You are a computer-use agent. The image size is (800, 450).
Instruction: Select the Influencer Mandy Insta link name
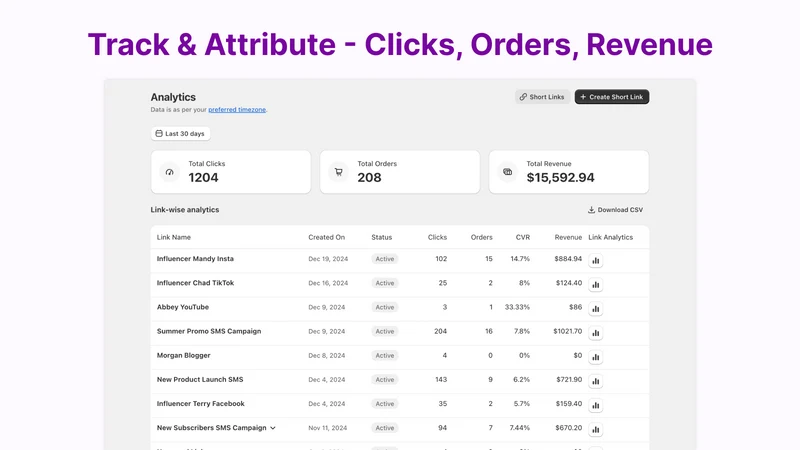click(x=195, y=259)
